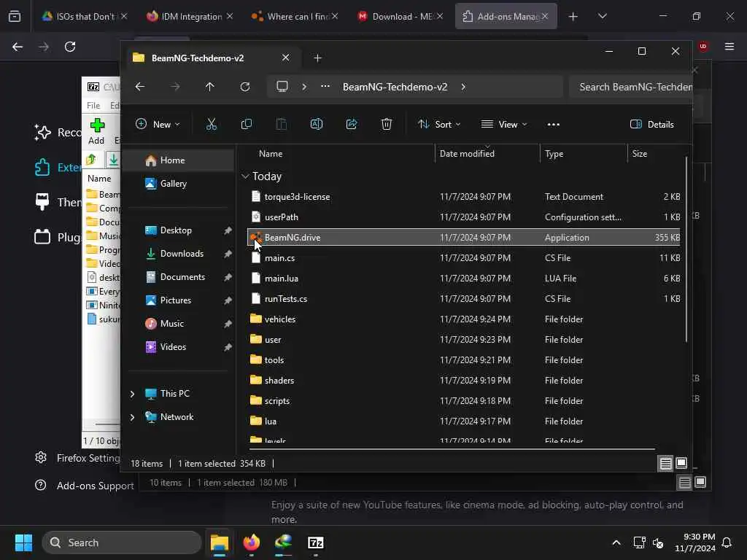747x560 pixels.
Task: Open the Firefox tab overview icon
Action: 15,16
